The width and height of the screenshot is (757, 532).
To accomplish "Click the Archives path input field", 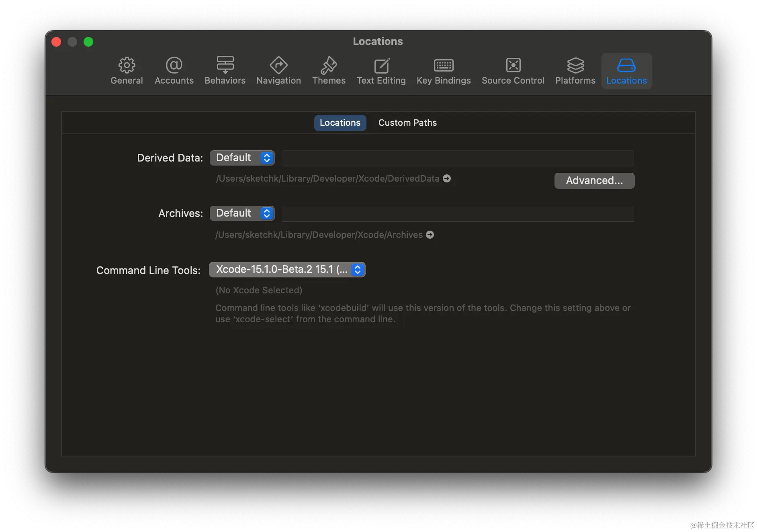I will [x=458, y=213].
